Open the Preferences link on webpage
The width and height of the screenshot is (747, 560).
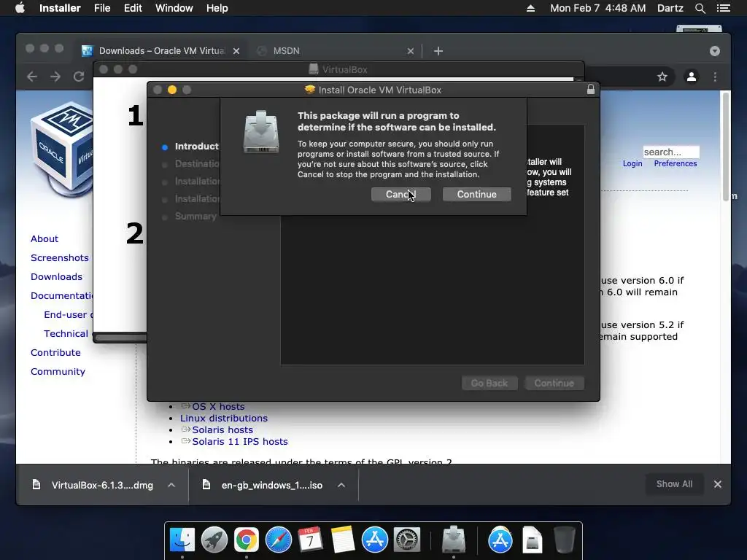pyautogui.click(x=675, y=163)
